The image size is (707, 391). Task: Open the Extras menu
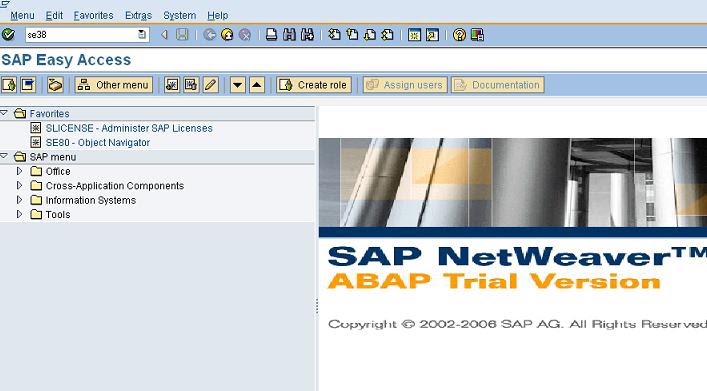pos(138,15)
